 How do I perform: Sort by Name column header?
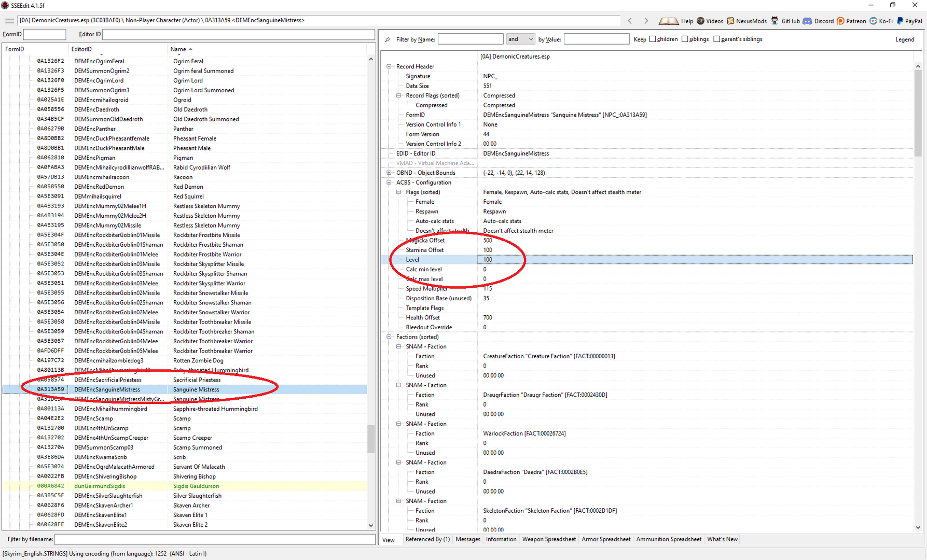click(x=267, y=49)
